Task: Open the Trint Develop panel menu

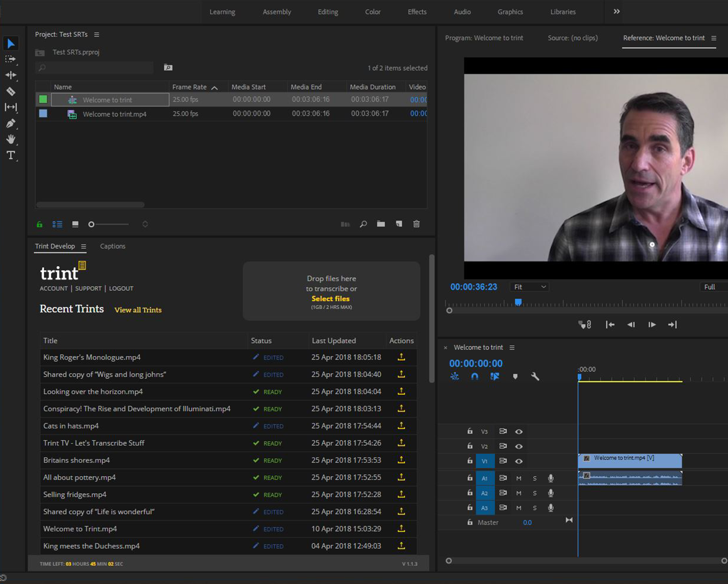Action: coord(84,247)
